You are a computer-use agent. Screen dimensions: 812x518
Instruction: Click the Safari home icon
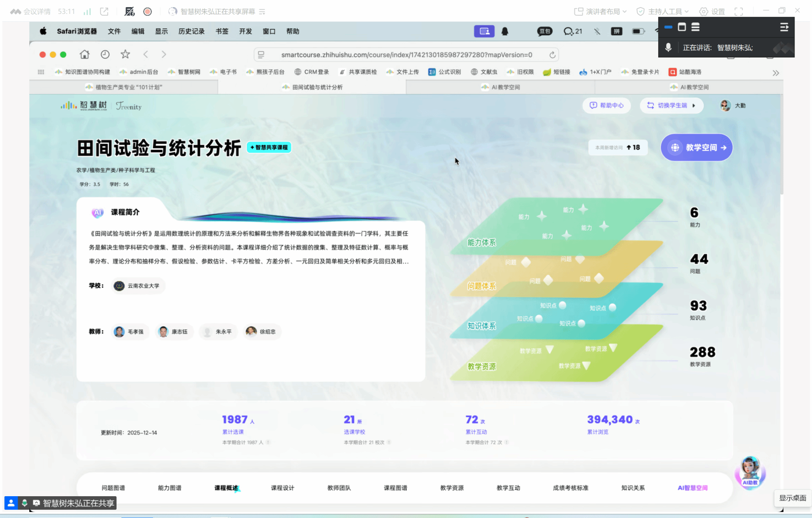[84, 54]
